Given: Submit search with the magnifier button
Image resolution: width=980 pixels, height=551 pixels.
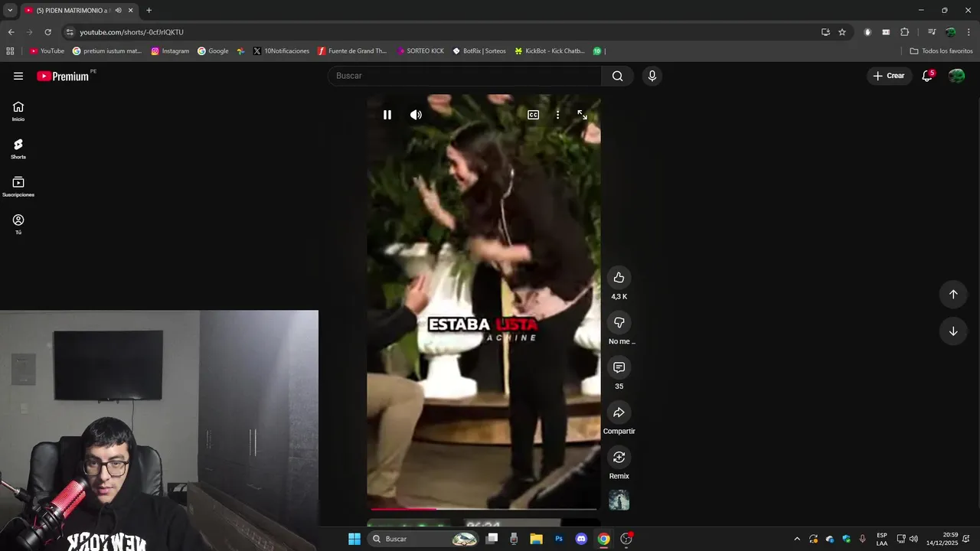Looking at the screenshot, I should pos(617,76).
